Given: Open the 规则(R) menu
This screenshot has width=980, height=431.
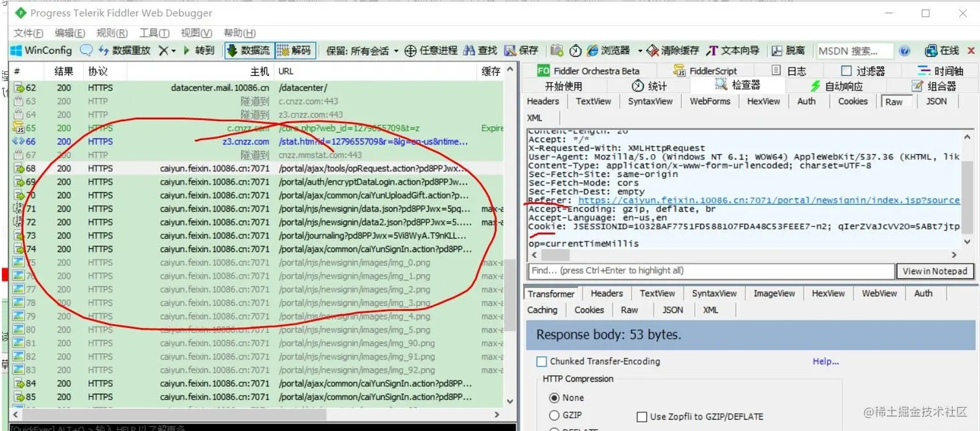Looking at the screenshot, I should click(x=113, y=32).
